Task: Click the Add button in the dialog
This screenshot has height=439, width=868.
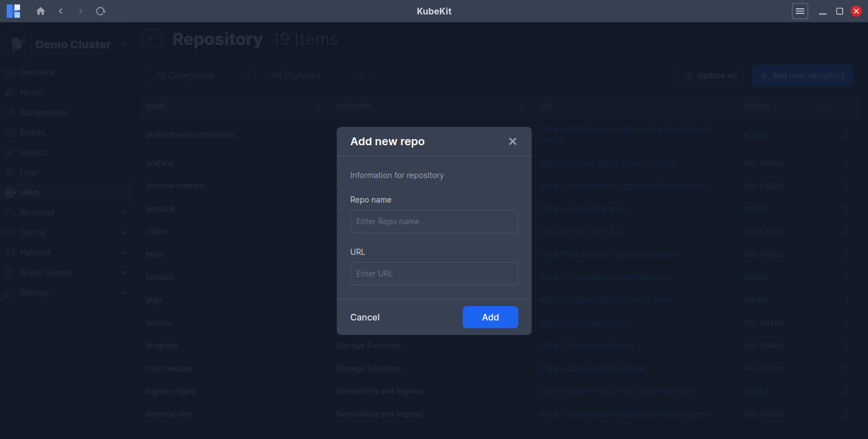Action: [490, 317]
